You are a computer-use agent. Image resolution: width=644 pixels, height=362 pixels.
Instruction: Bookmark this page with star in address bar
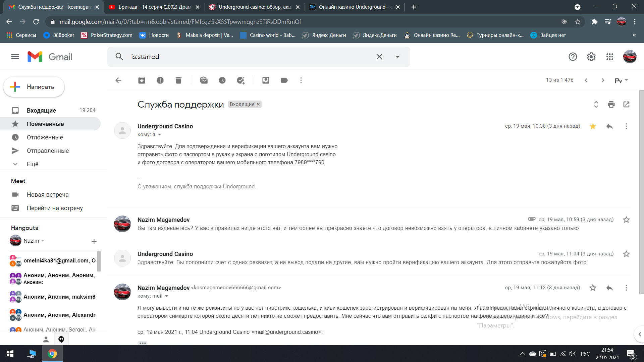click(578, 22)
